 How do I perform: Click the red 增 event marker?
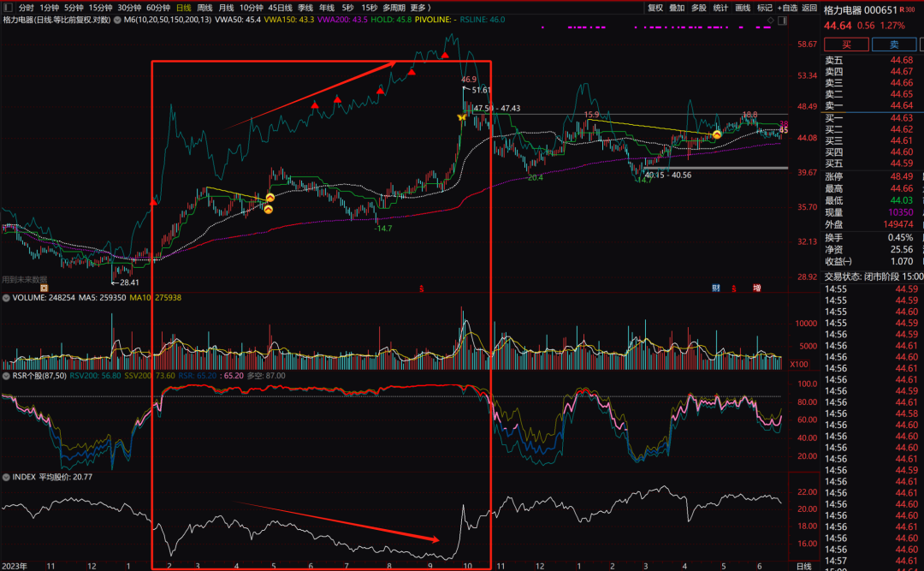click(756, 288)
